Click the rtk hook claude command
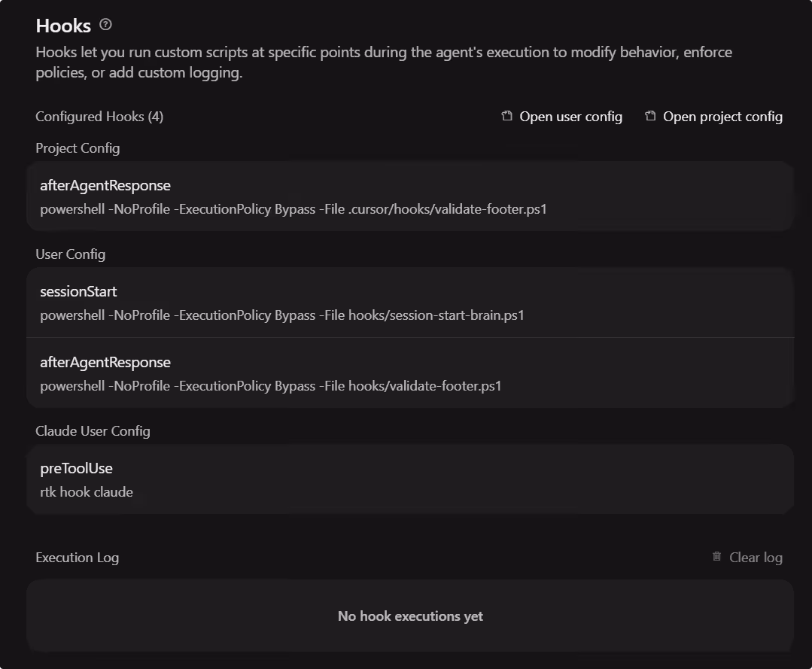This screenshot has width=812, height=669. tap(87, 492)
